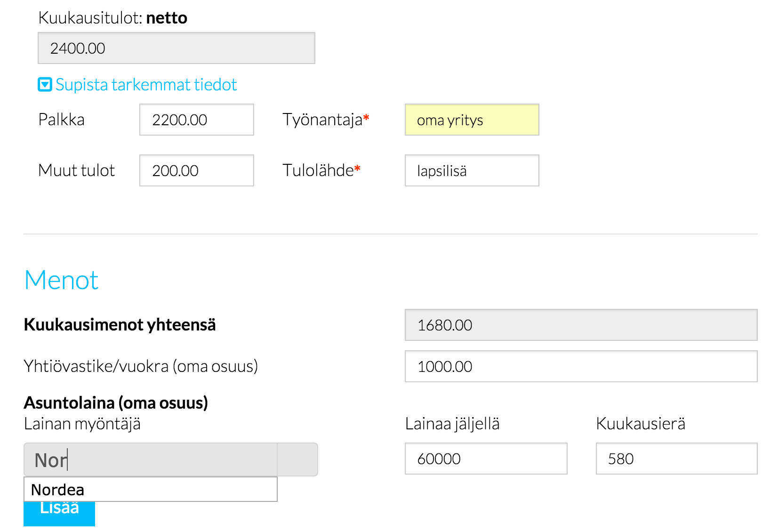Click the Kuukausimenot yhteensä total field
This screenshot has width=770, height=532.
pos(581,325)
